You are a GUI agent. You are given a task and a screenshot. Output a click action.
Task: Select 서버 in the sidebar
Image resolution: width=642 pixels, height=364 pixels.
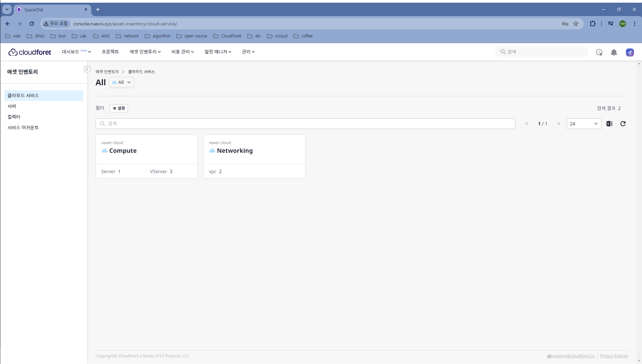click(x=12, y=106)
